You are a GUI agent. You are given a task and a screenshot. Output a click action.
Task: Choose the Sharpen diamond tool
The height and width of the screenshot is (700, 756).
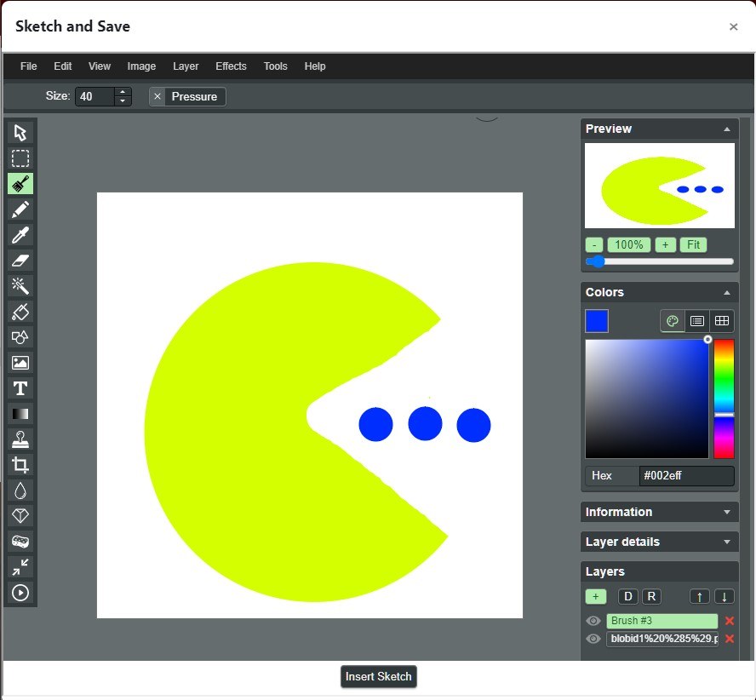(x=20, y=516)
